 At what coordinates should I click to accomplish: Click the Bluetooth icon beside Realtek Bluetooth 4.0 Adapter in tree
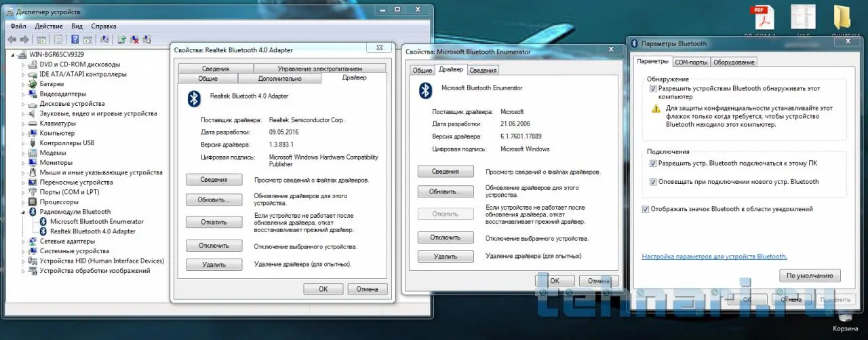point(44,231)
